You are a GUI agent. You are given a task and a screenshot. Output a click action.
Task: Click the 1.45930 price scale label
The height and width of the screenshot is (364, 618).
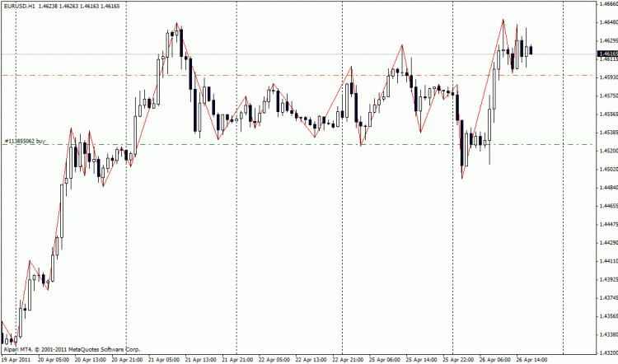[x=606, y=77]
